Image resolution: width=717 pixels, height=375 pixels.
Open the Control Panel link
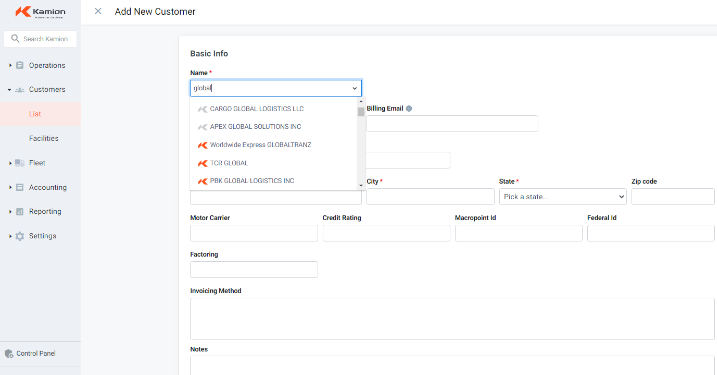tap(36, 354)
